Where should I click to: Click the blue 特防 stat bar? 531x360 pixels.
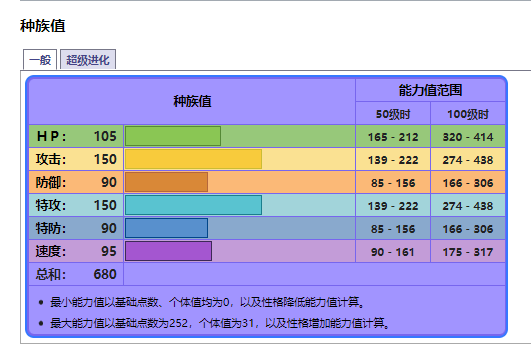167,228
